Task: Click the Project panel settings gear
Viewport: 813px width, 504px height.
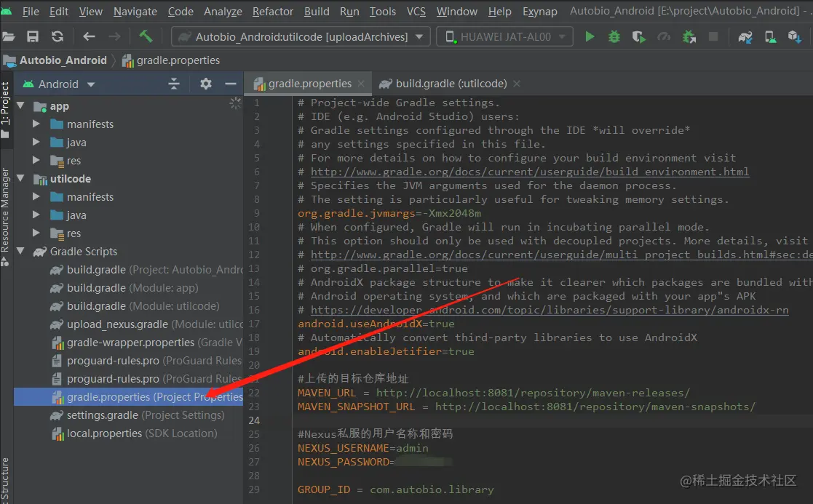Action: tap(206, 84)
